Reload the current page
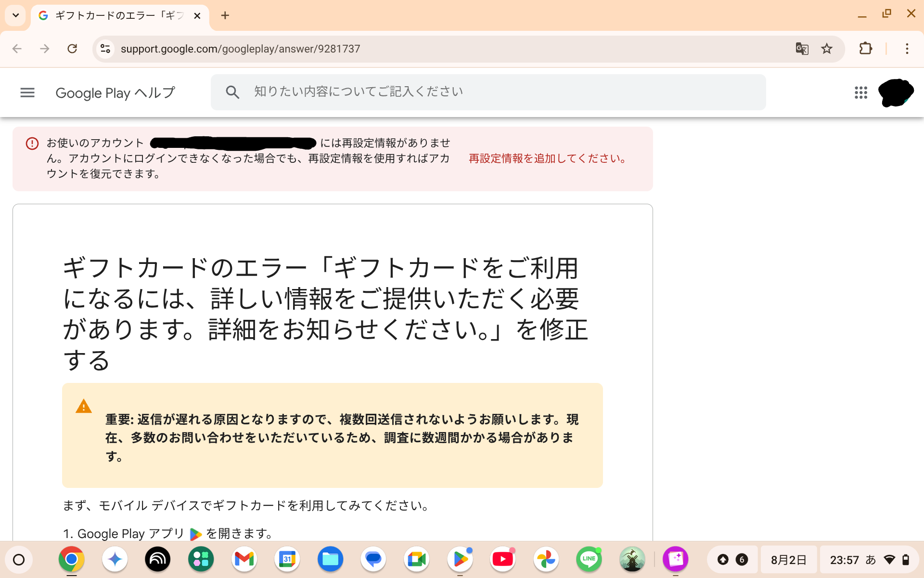Viewport: 924px width, 578px height. click(x=72, y=49)
